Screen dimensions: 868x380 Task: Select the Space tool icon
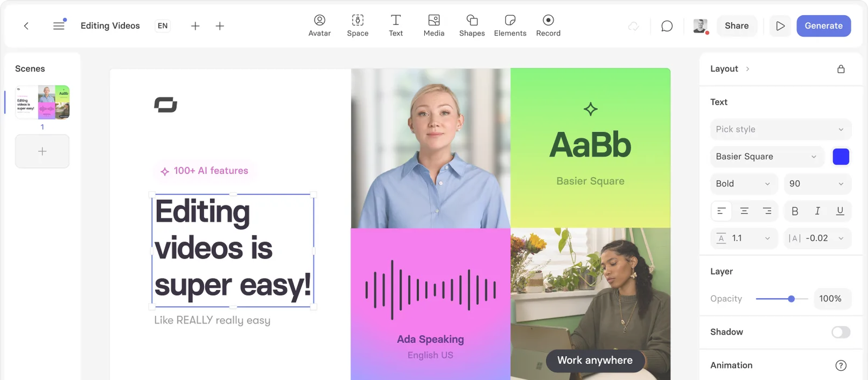click(358, 20)
